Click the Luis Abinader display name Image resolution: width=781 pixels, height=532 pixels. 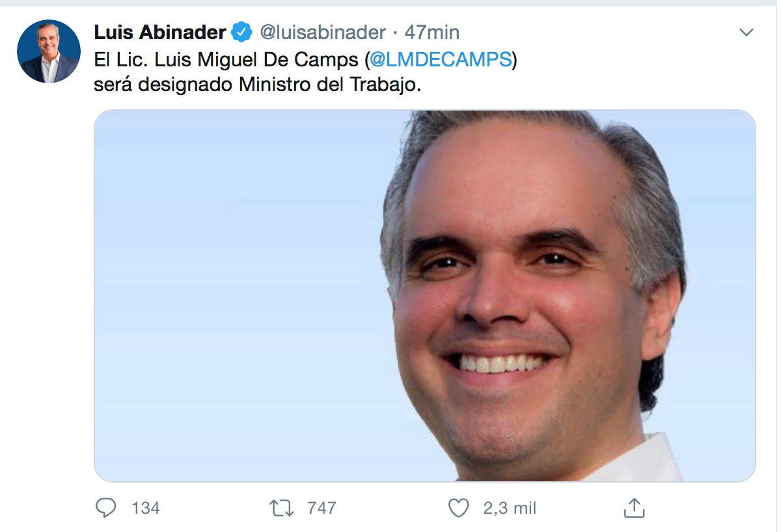coord(160,31)
